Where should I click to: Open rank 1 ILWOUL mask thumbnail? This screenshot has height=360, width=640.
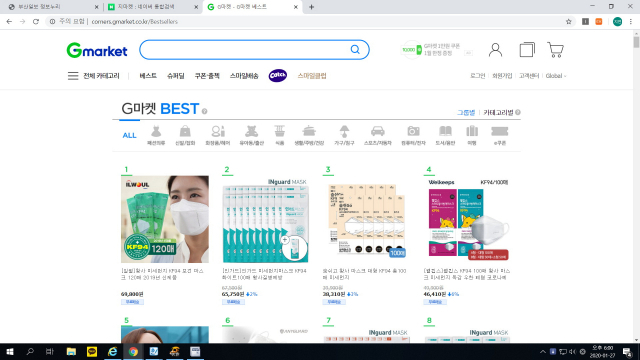coord(165,219)
